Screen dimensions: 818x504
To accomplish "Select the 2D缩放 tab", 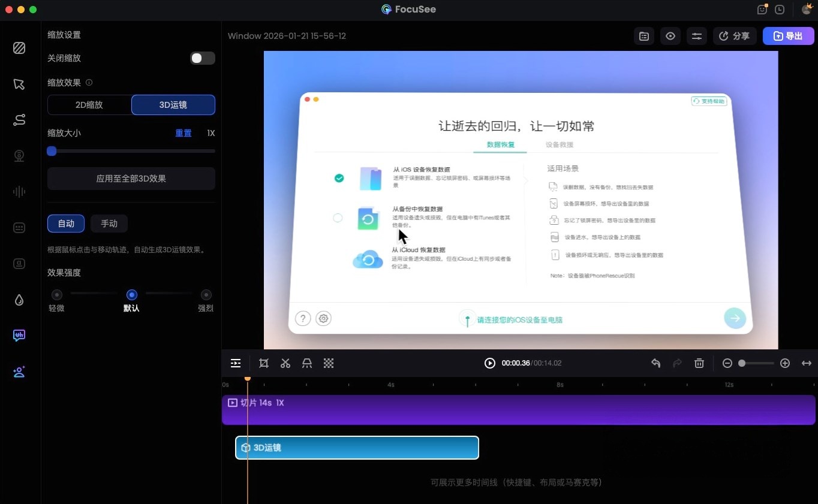I will point(89,105).
